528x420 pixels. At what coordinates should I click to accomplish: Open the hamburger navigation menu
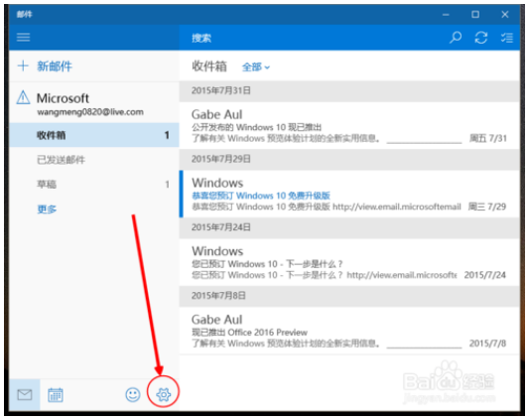click(x=23, y=37)
